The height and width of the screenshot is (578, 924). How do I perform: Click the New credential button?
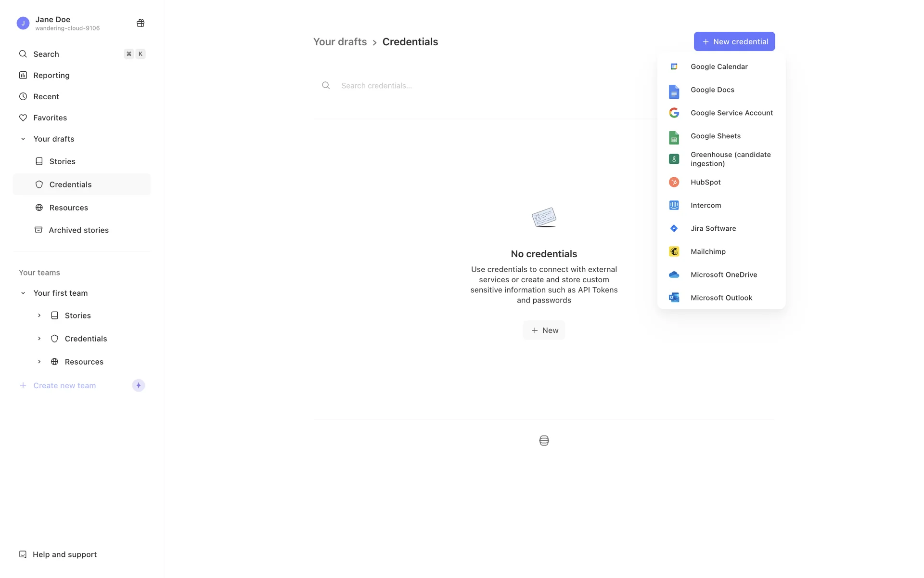[x=734, y=41]
